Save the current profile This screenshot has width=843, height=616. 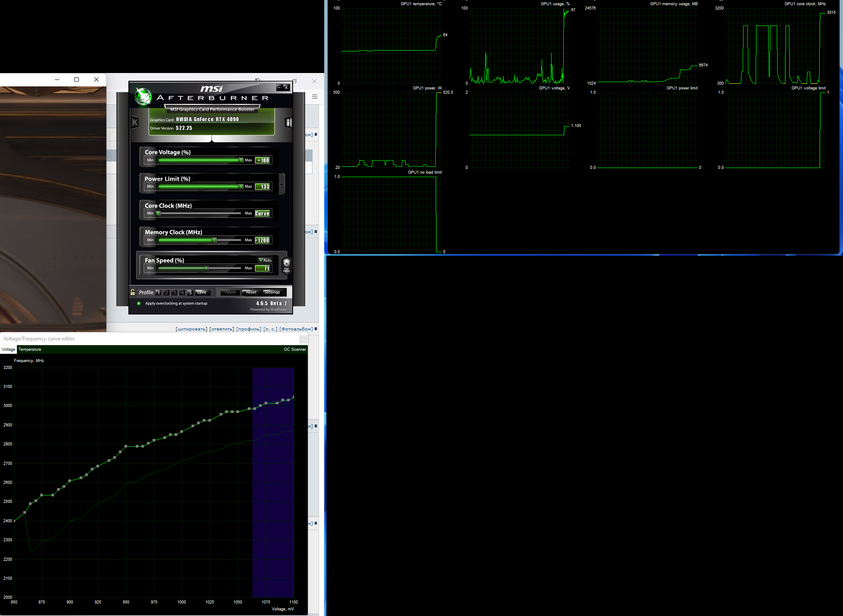click(202, 292)
